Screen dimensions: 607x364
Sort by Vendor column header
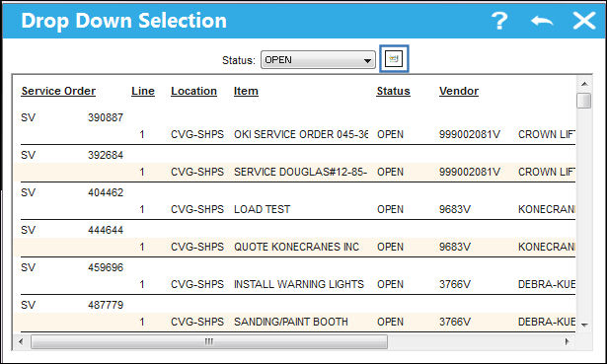(x=459, y=91)
